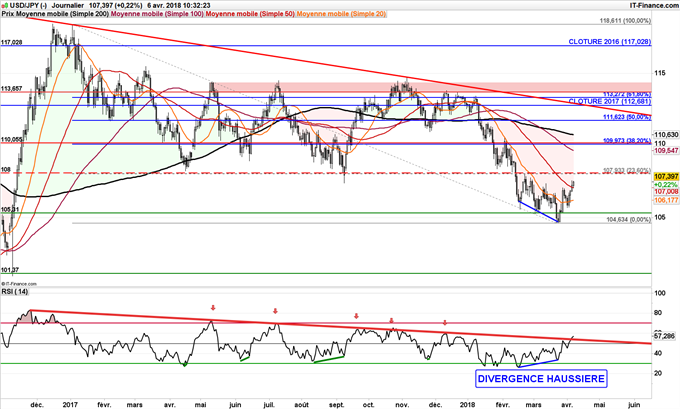Click the yellow current price tag '107,397'
Viewport: 680px width, 409px height.
point(666,177)
